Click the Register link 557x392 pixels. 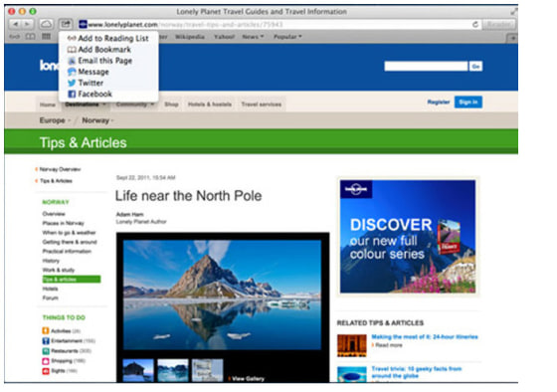click(439, 102)
